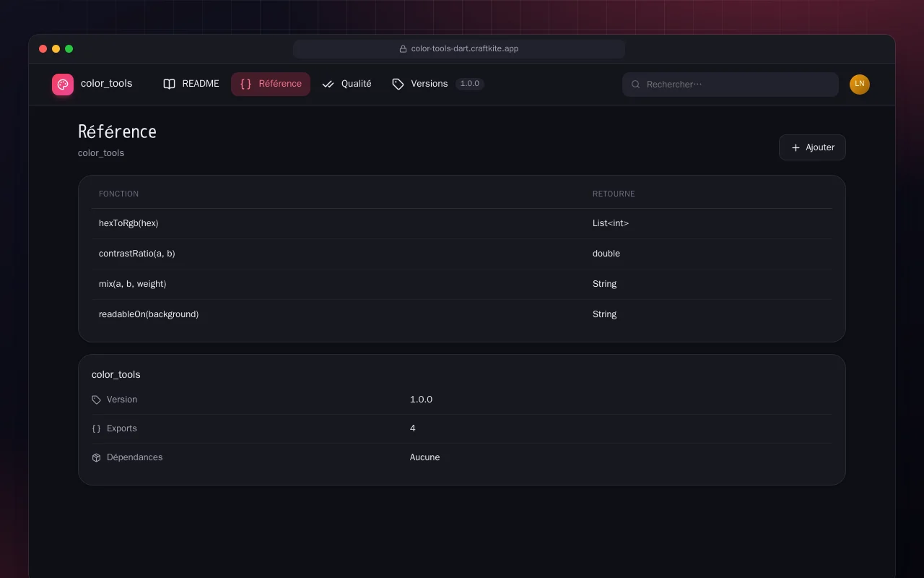Click the magnifier icon in search field
Screen dimensions: 924x578
(x=636, y=85)
